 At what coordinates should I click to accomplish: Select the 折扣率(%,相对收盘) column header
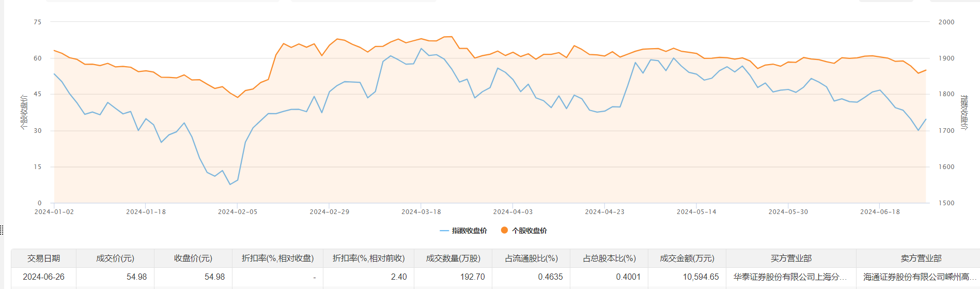tap(277, 258)
